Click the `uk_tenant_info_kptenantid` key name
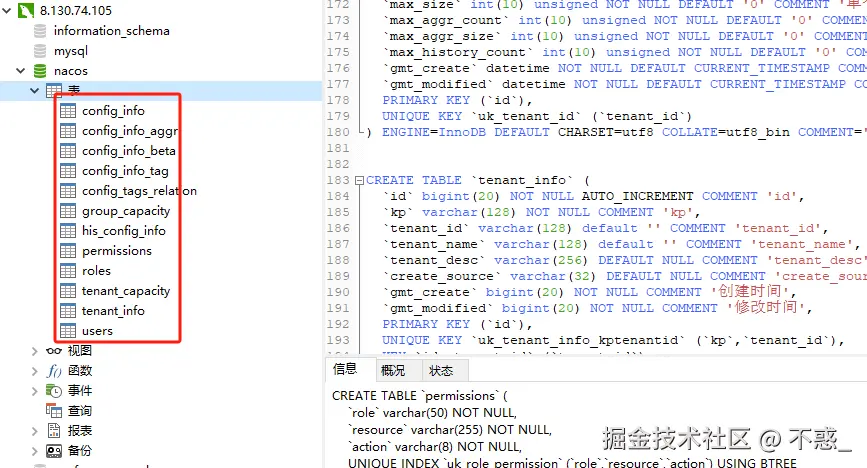The height and width of the screenshot is (468, 867). coord(578,340)
